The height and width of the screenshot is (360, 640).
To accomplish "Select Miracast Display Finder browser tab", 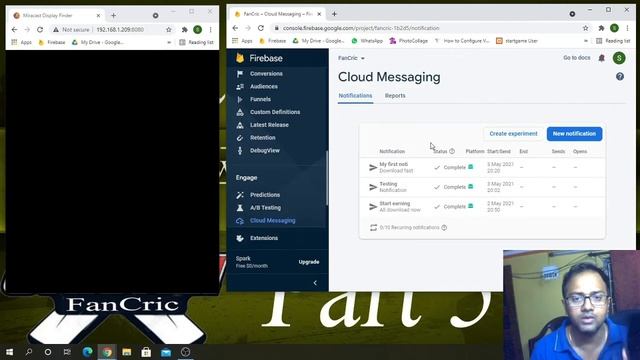I will point(56,16).
